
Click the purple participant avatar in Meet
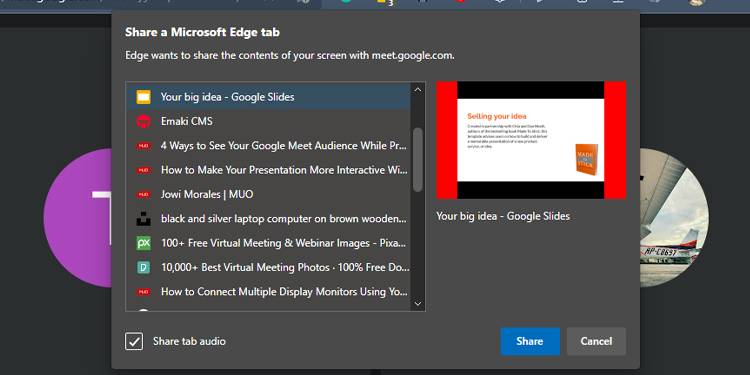(77, 218)
